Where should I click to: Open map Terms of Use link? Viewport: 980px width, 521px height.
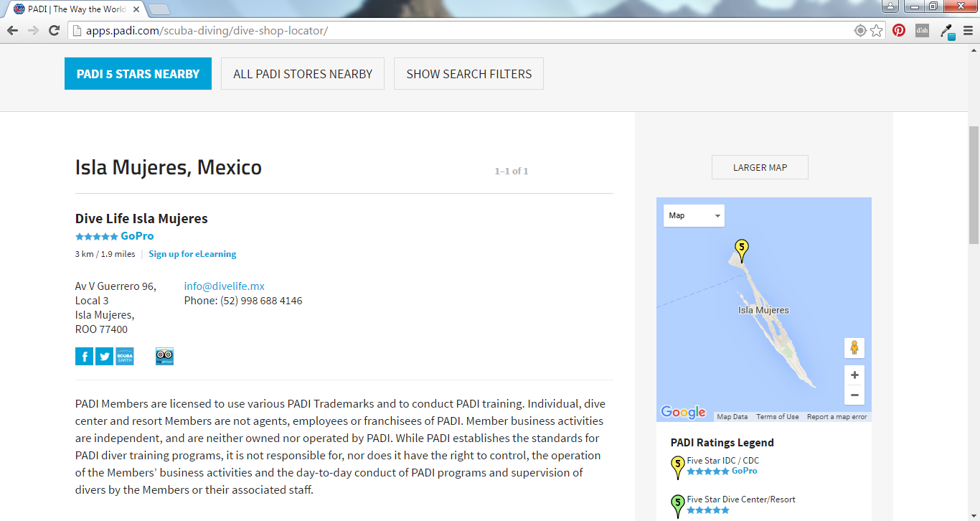tap(777, 417)
